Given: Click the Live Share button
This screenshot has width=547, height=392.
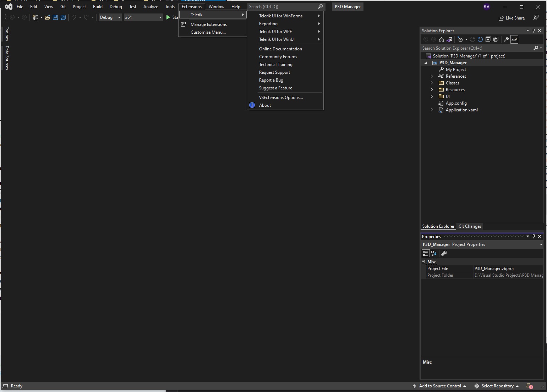Looking at the screenshot, I should pyautogui.click(x=512, y=18).
